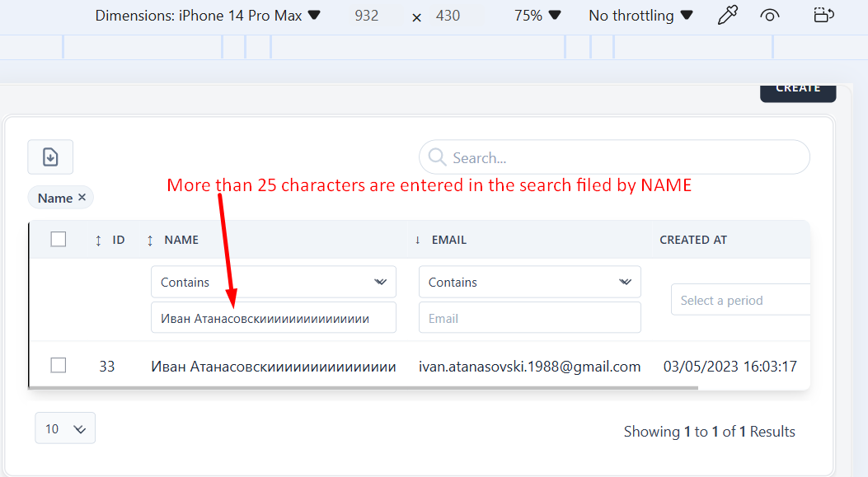The width and height of the screenshot is (868, 477).
Task: Open the No throttling menu
Action: pyautogui.click(x=640, y=16)
